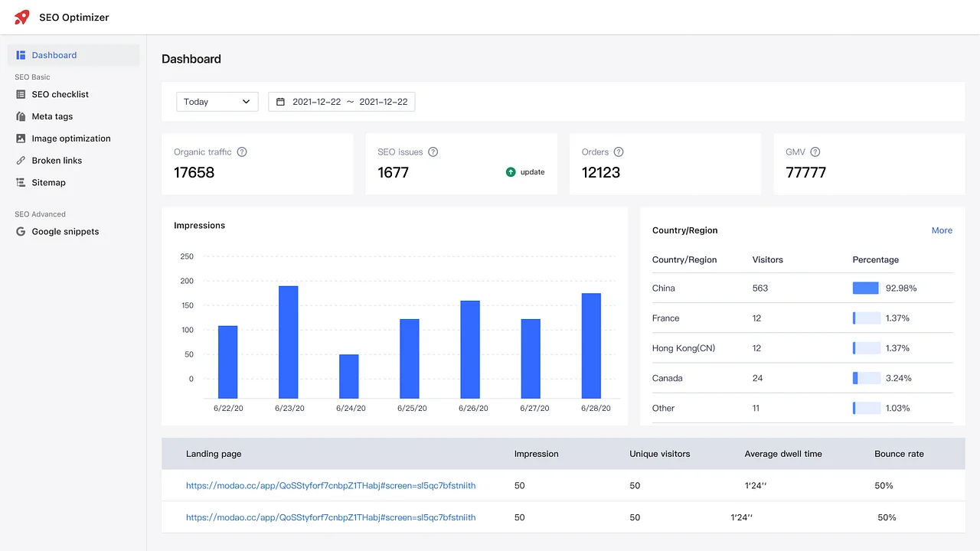Image resolution: width=980 pixels, height=551 pixels.
Task: Select the Dashboard icon in the sidebar
Action: [x=21, y=55]
